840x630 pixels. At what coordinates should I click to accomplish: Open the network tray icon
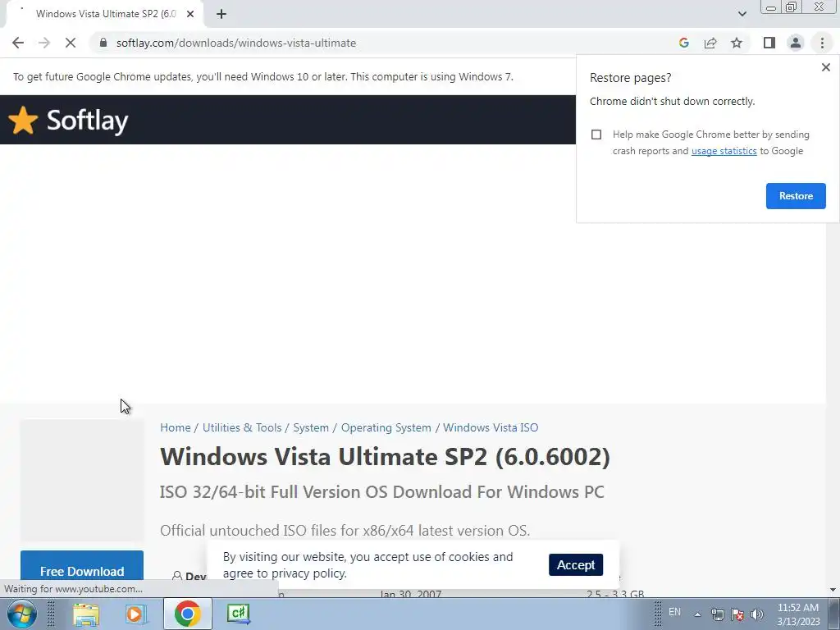(x=717, y=614)
